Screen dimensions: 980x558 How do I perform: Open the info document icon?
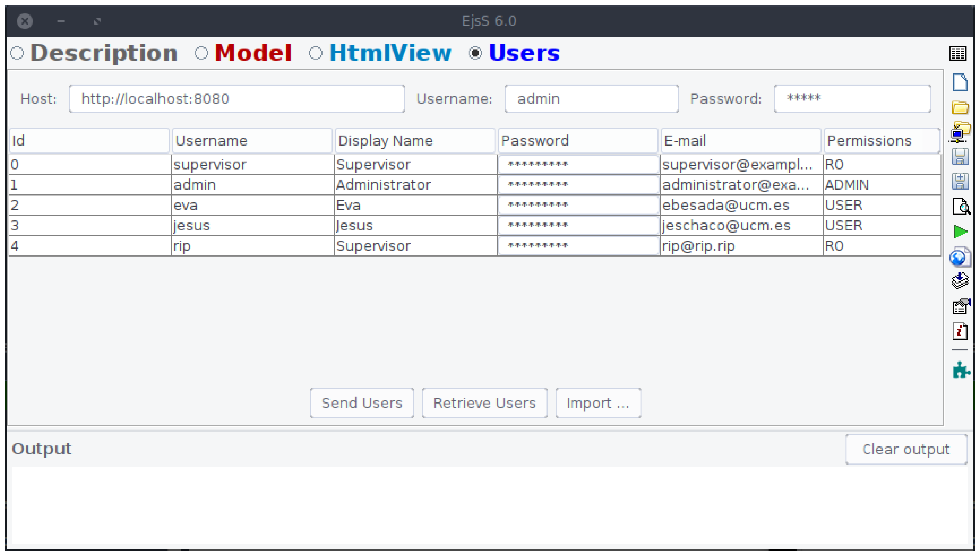(960, 331)
